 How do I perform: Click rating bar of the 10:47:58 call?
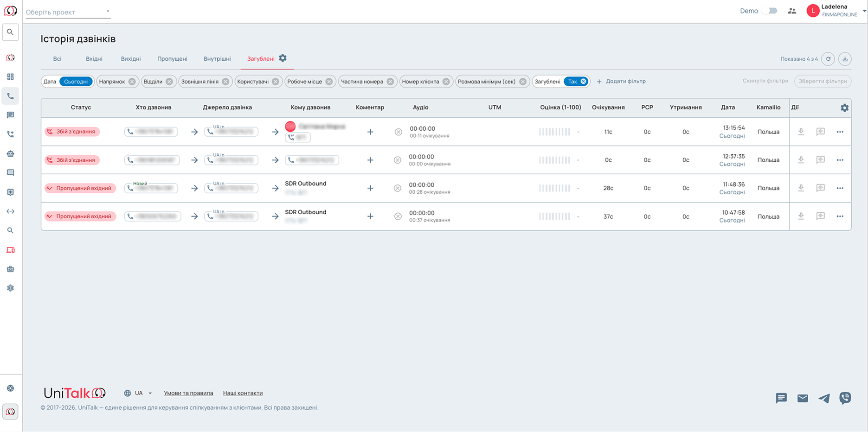click(x=554, y=216)
